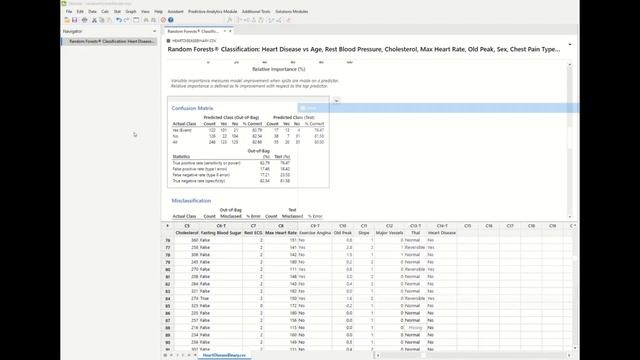This screenshot has width=640, height=360.
Task: Click the Find binoculars icon
Action: 146,20
